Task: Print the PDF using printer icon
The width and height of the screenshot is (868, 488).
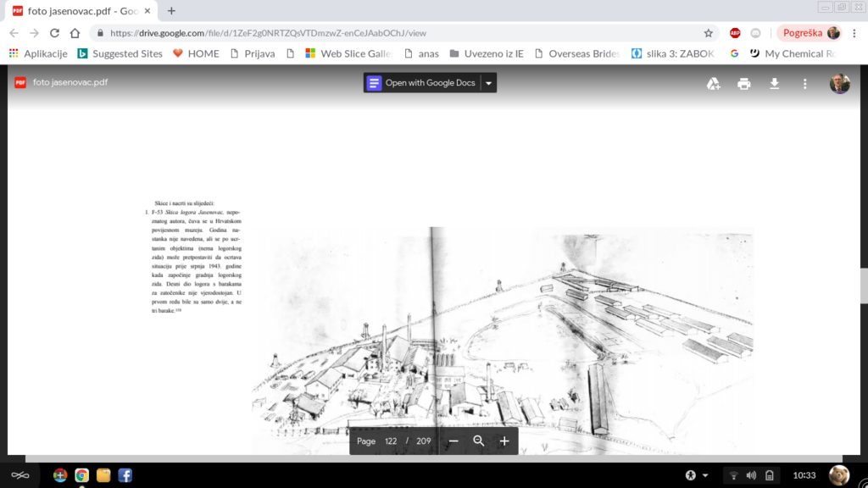Action: coord(744,84)
